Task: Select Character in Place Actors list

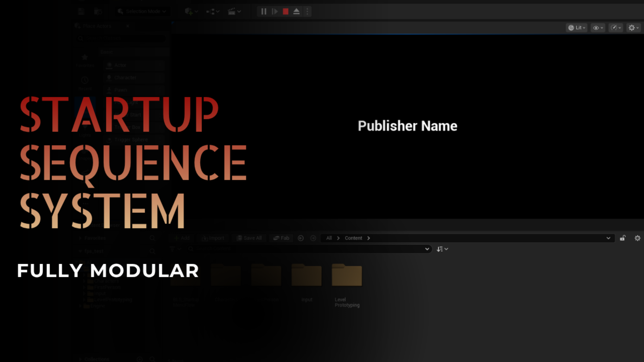Action: 134,77
